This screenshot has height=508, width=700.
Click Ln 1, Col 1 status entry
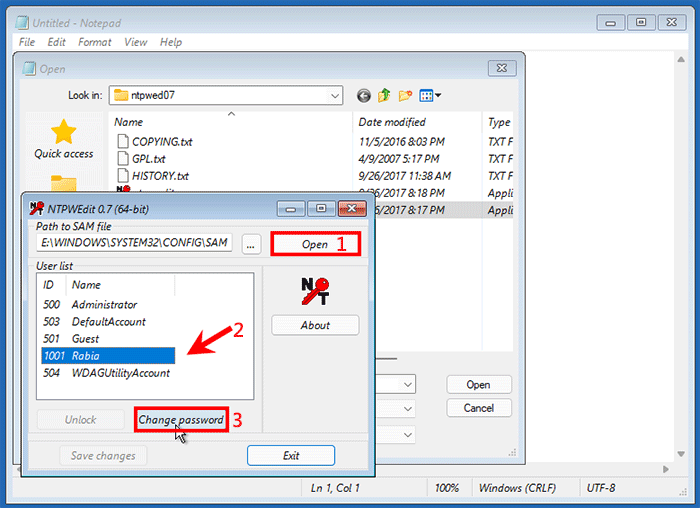pos(335,488)
